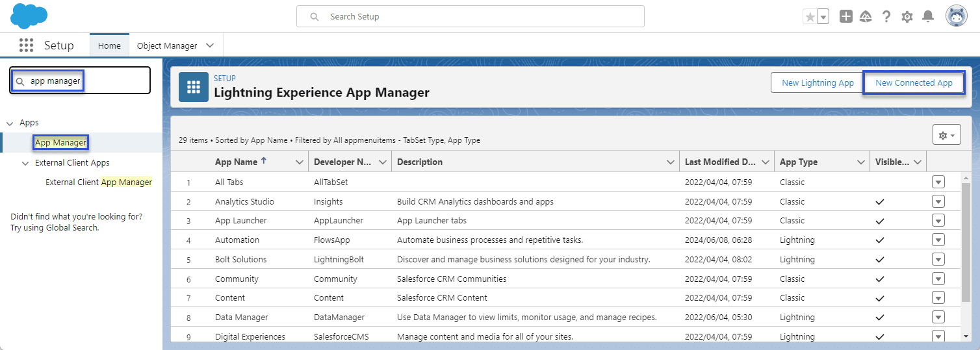980x350 pixels.
Task: Click the 'Salesforce CRM Communities' description
Action: pyautogui.click(x=452, y=279)
